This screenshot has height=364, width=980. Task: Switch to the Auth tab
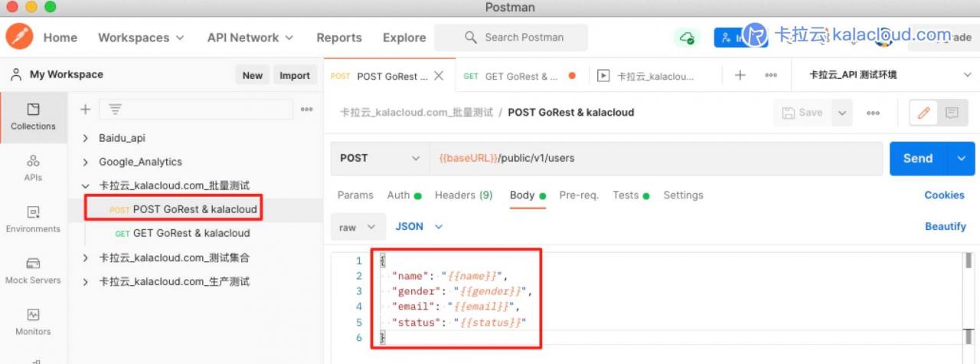[404, 195]
